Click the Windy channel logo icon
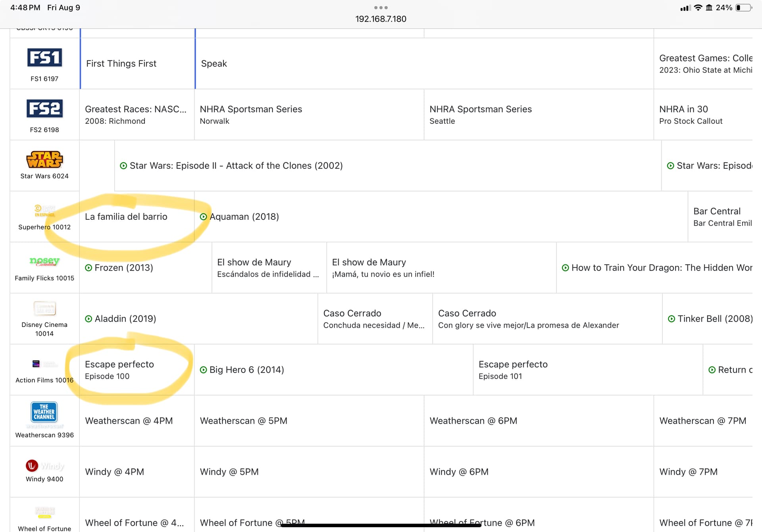This screenshot has width=762, height=532. pos(32,465)
